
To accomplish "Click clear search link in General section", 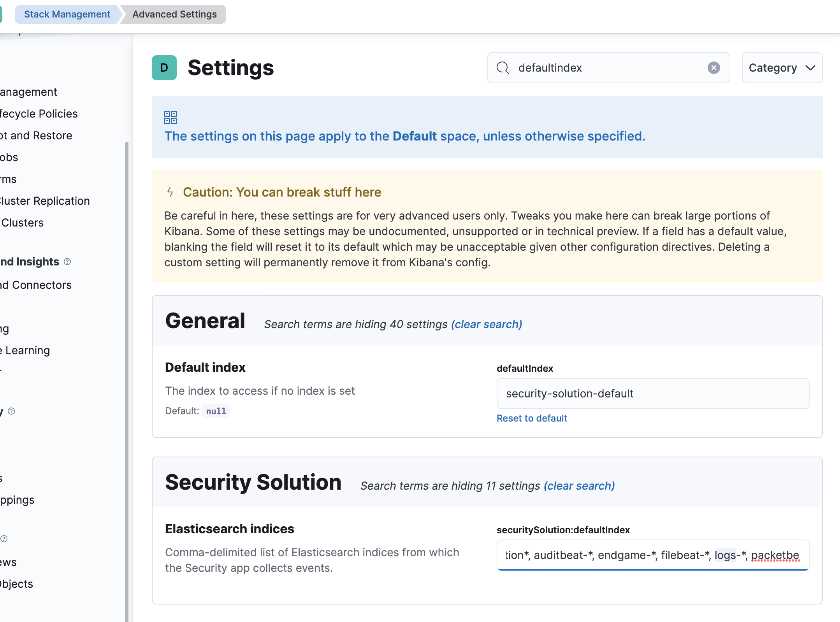I will 487,324.
